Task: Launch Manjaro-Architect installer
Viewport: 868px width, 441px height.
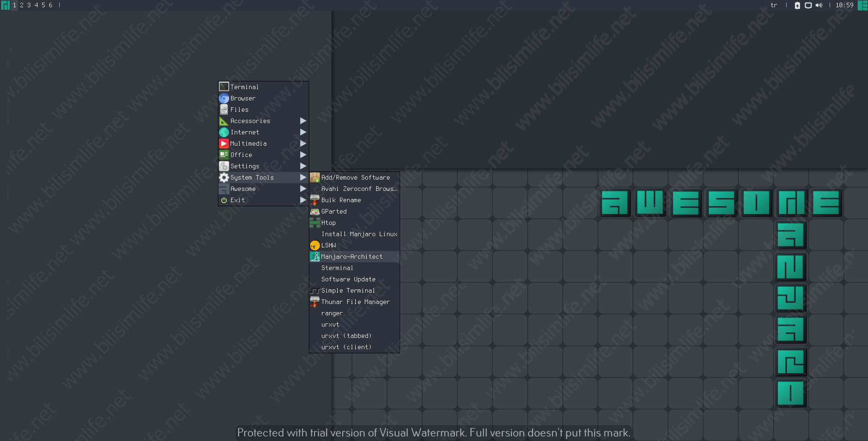Action: coord(354,256)
